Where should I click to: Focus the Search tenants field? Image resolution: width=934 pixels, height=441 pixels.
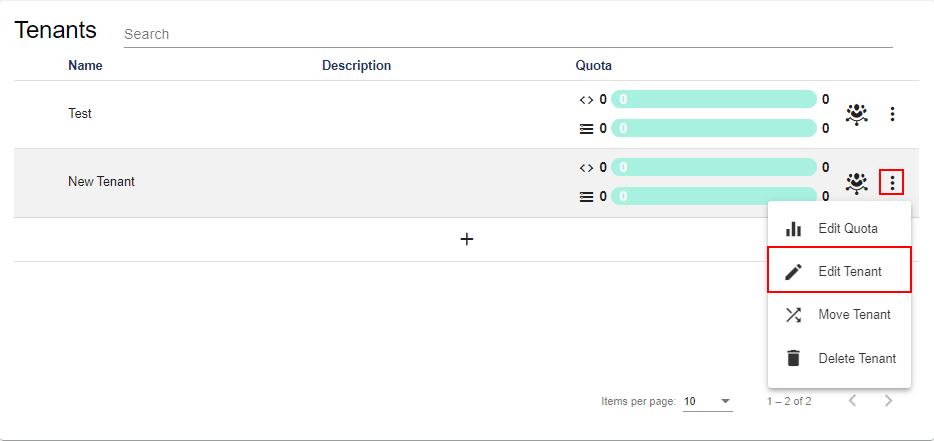(507, 34)
